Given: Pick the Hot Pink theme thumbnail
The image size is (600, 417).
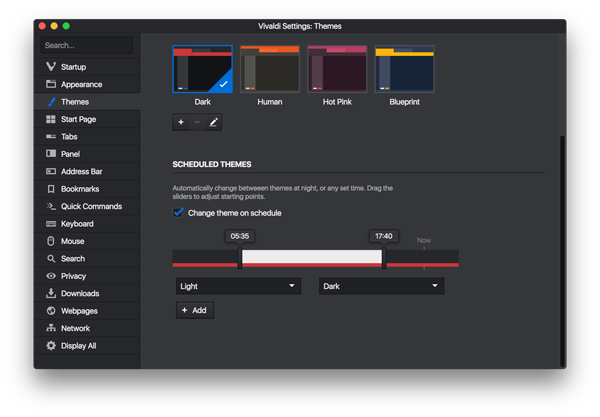Looking at the screenshot, I should pyautogui.click(x=337, y=69).
